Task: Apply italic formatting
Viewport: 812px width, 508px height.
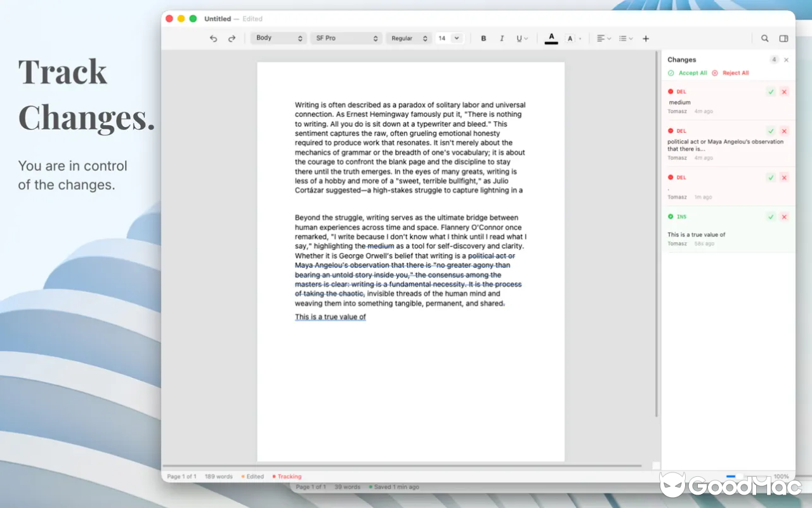Action: [x=502, y=39]
